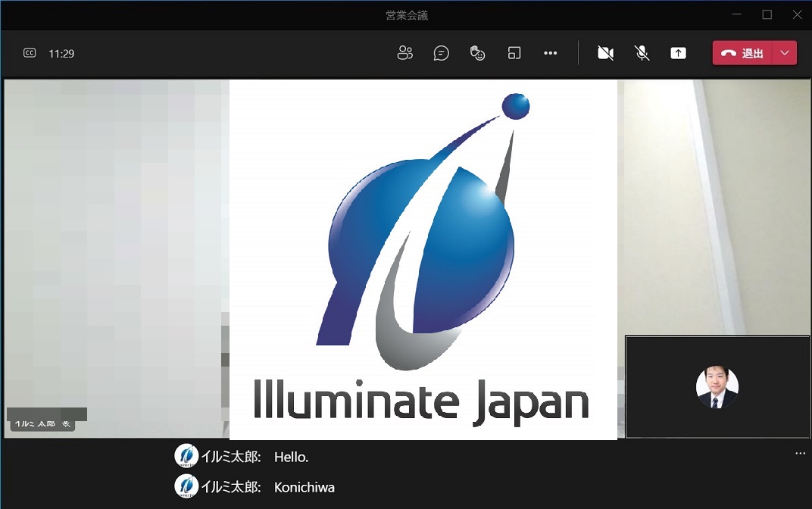Click self-view profile picture thumbnail
The height and width of the screenshot is (509, 812).
(717, 387)
